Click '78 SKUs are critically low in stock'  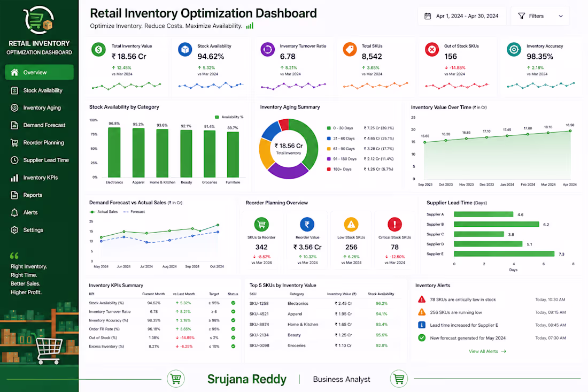(463, 299)
